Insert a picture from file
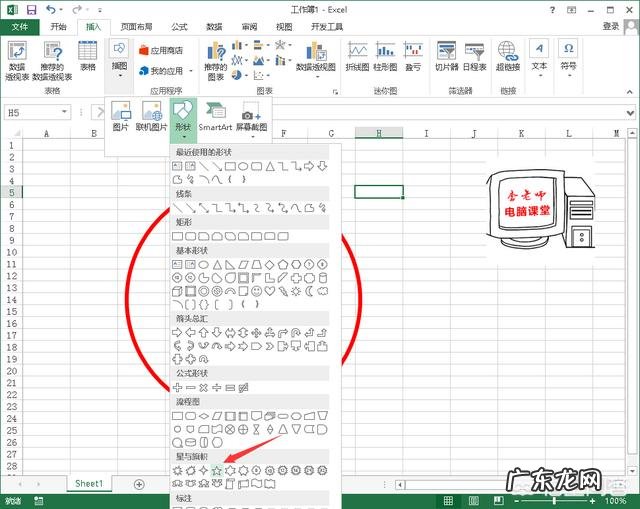The width and height of the screenshot is (640, 509). [120, 117]
